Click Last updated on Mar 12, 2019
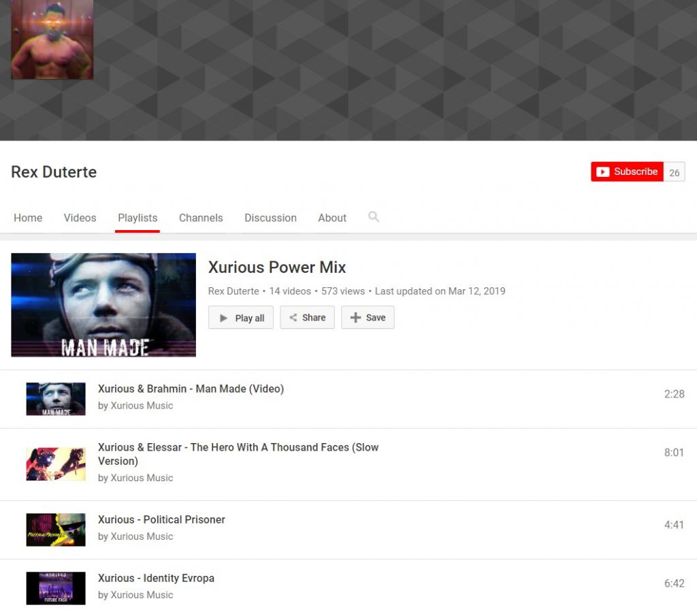This screenshot has width=697, height=616. tap(440, 291)
